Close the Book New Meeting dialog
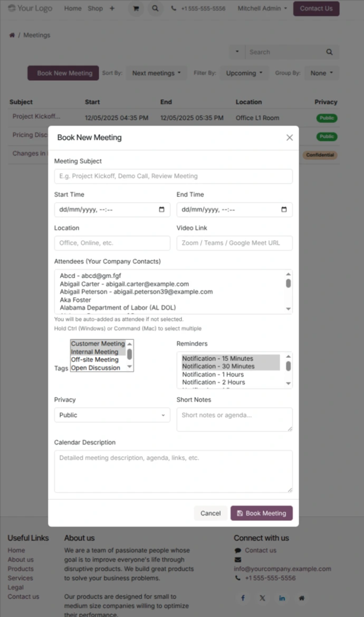Screen dimensions: 364x617 click(289, 138)
